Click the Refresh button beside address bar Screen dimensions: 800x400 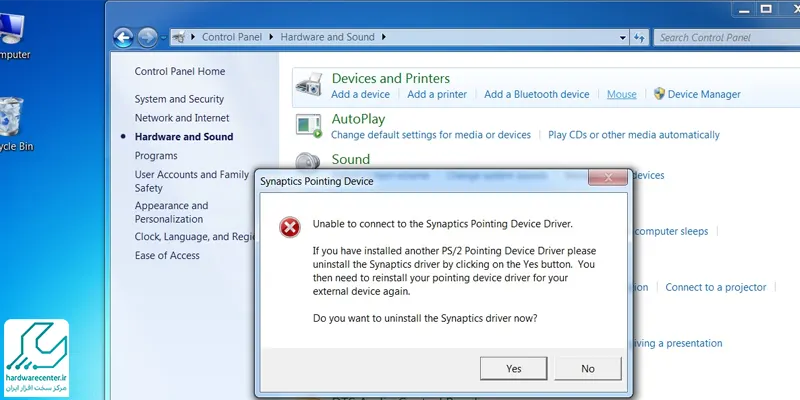(x=639, y=37)
